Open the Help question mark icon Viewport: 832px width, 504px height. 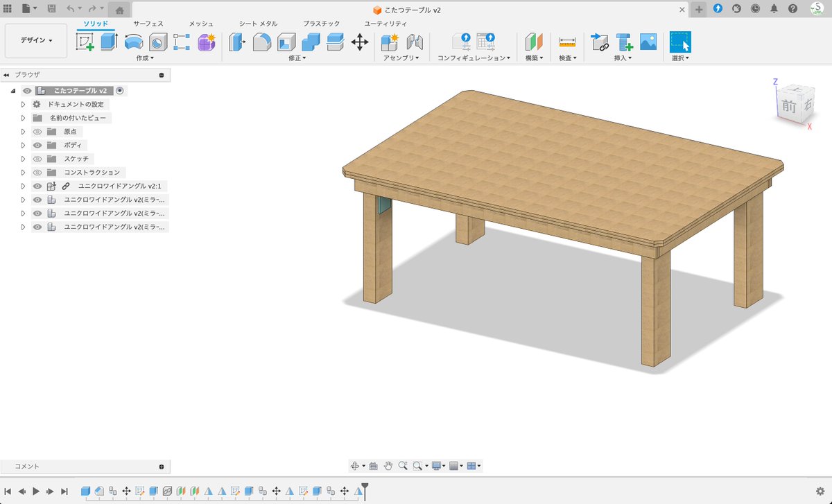tap(792, 9)
